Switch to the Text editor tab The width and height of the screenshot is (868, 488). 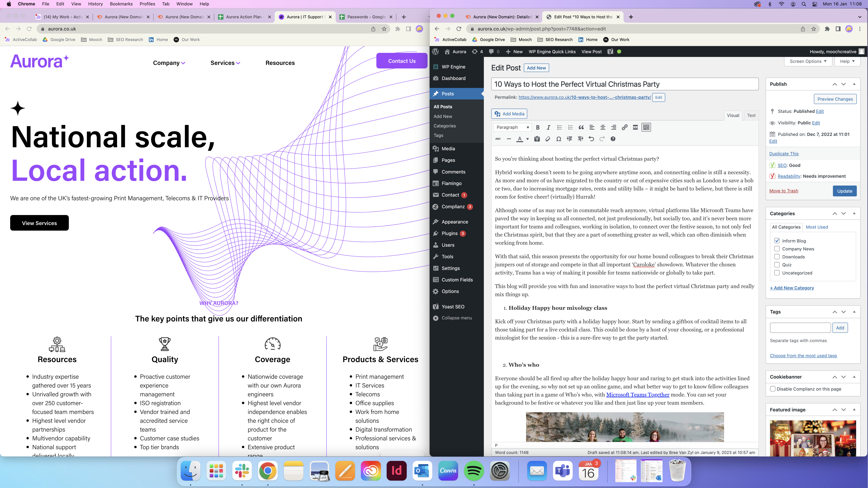751,115
